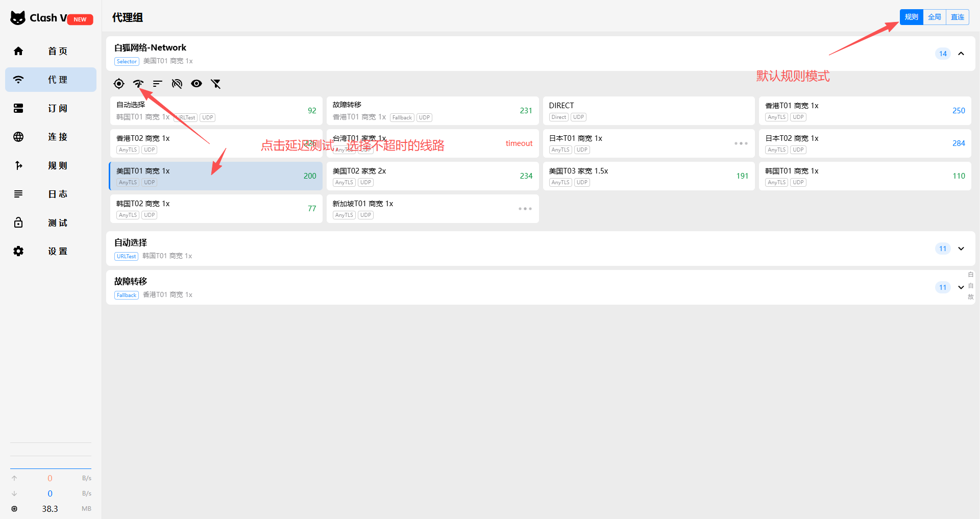Click the 250 delay on 香港T01
This screenshot has height=519, width=980.
[x=959, y=111]
